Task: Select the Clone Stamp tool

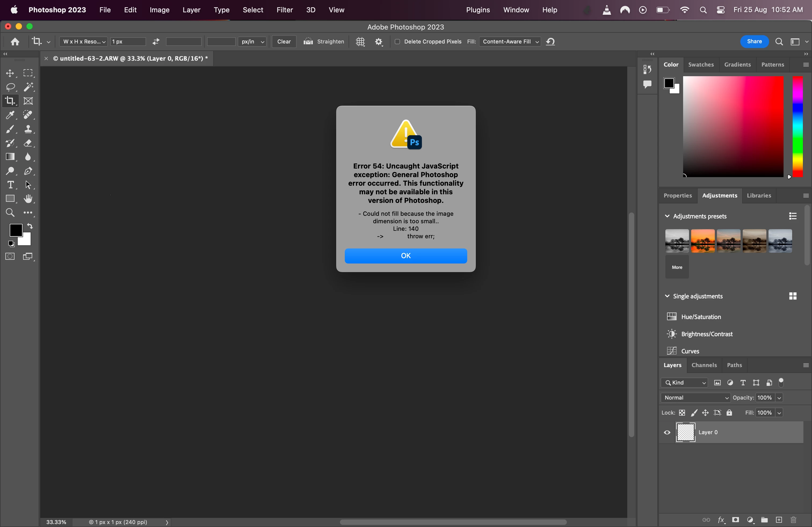Action: click(28, 129)
